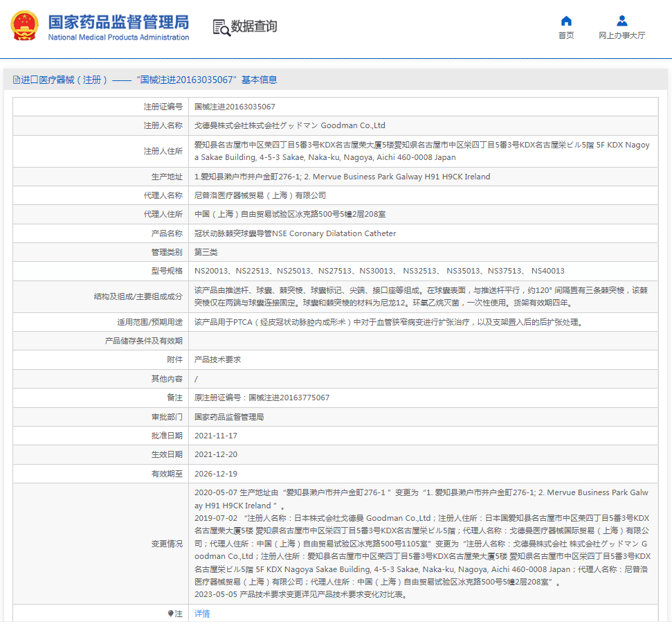Click the user icon for 网上办事大厅
Screen dimensions: 672x624
coord(621,21)
